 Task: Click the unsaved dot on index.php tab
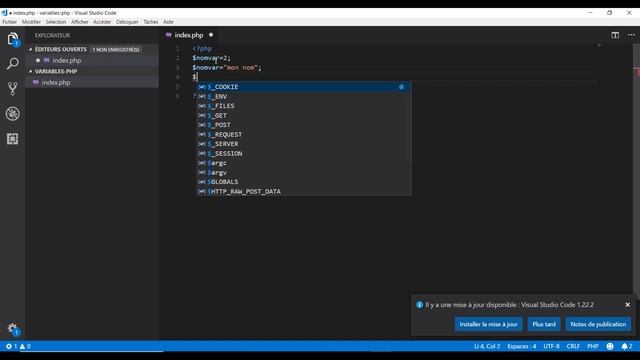[x=211, y=35]
